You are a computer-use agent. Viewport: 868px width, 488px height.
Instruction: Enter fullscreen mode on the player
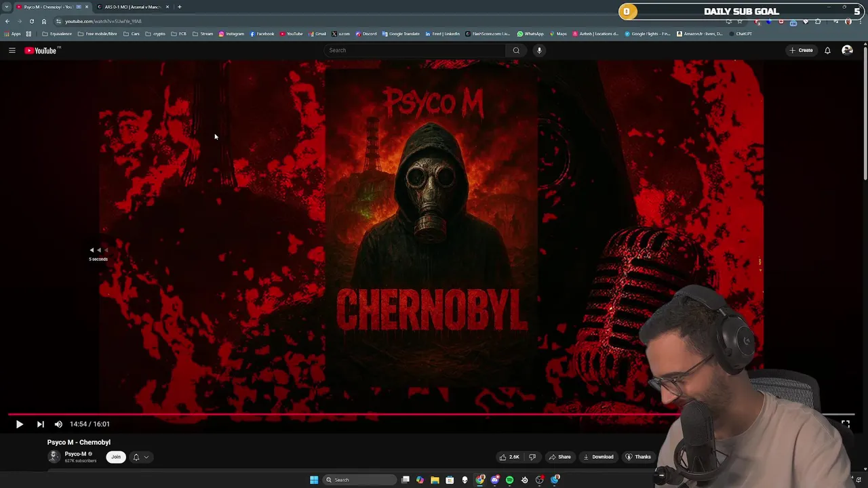click(x=846, y=424)
